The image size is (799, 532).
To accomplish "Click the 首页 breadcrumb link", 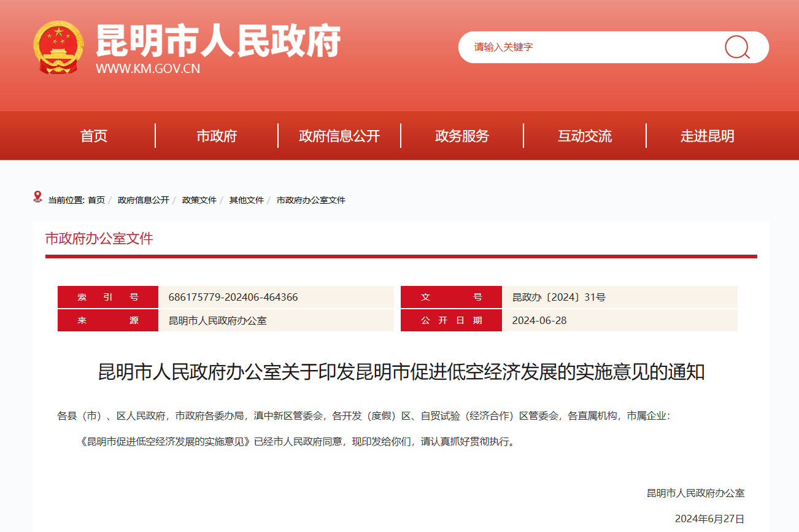I will (x=96, y=200).
